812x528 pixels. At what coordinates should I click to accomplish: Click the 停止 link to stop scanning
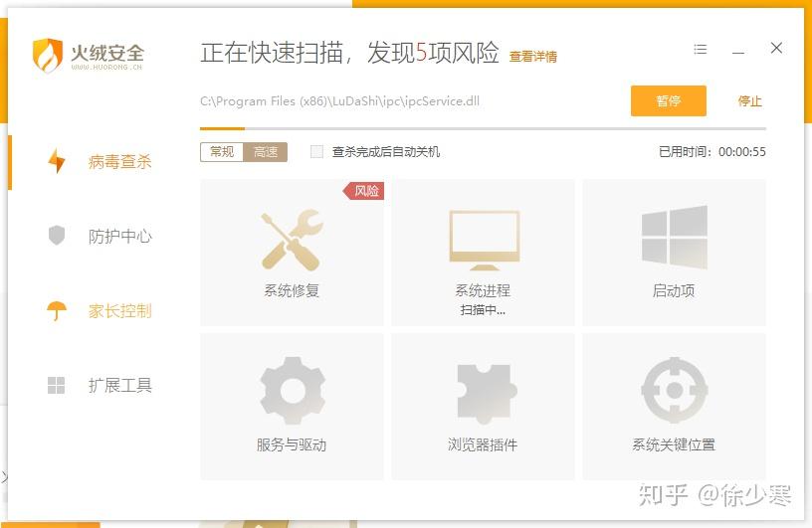749,101
